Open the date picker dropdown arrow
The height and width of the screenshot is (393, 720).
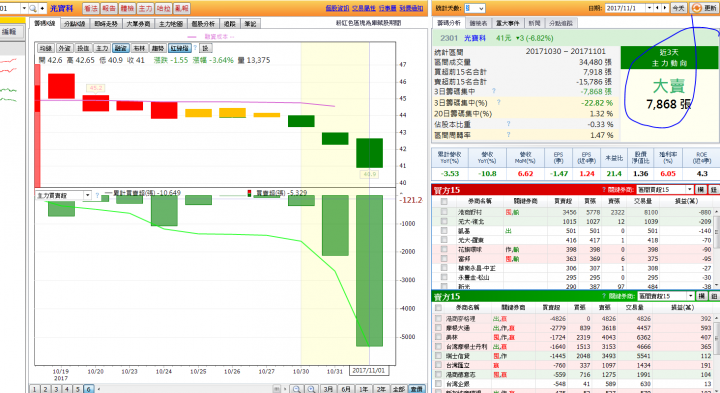pyautogui.click(x=650, y=8)
